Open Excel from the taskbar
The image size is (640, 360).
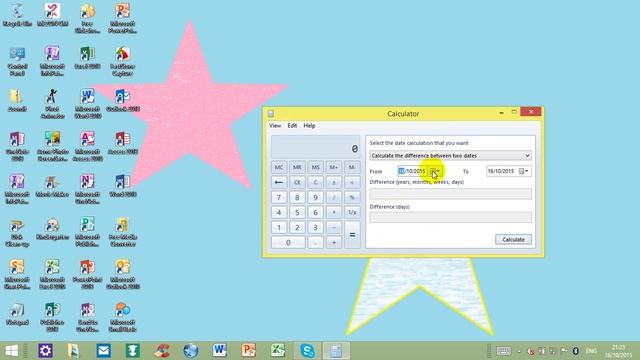point(278,351)
